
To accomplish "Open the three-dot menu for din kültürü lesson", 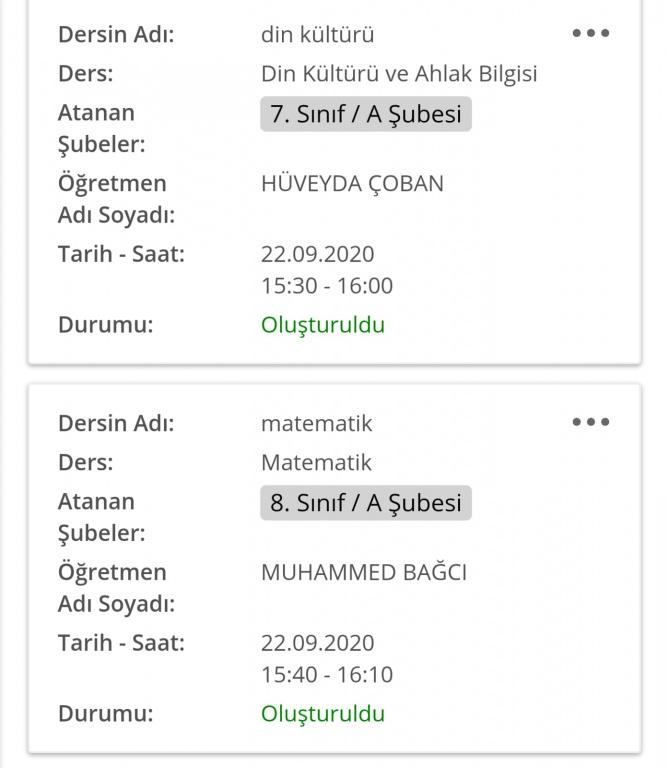I will click(x=590, y=33).
